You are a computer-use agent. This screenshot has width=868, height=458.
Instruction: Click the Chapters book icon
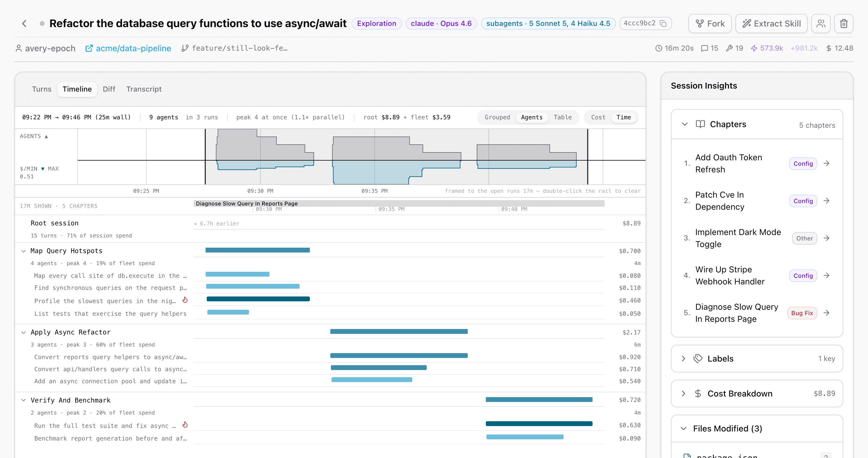pos(700,124)
